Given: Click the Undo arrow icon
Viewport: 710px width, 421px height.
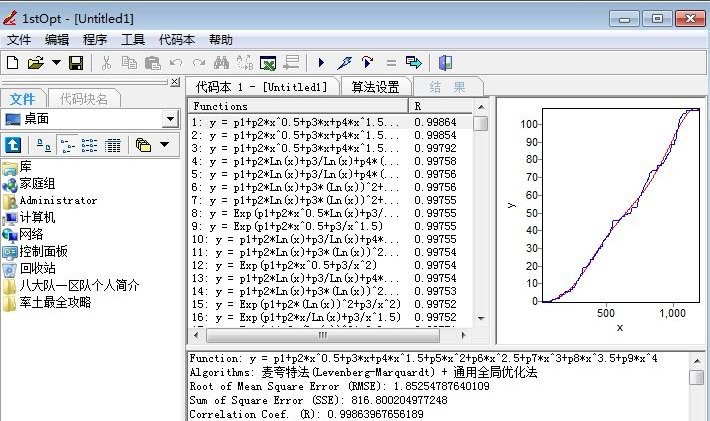Looking at the screenshot, I should coord(177,63).
